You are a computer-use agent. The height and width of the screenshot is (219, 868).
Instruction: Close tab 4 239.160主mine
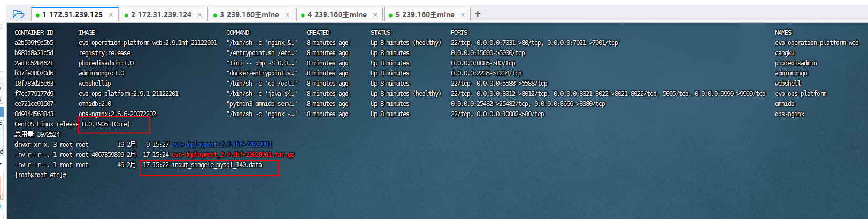coord(375,14)
